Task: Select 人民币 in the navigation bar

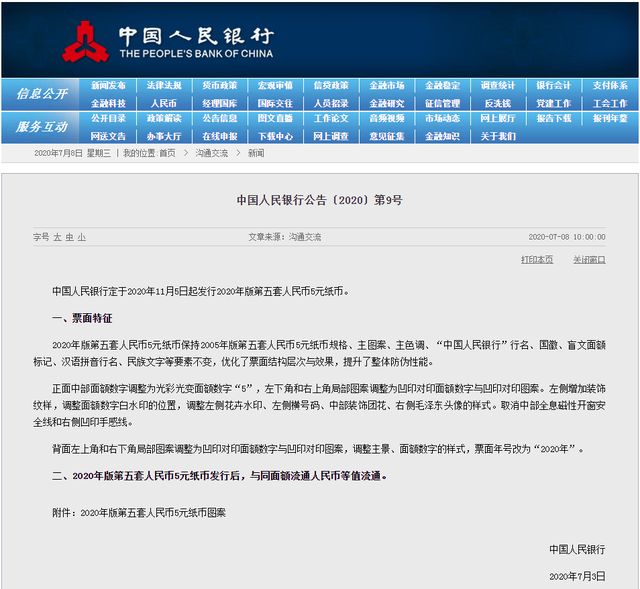Action: 164,103
